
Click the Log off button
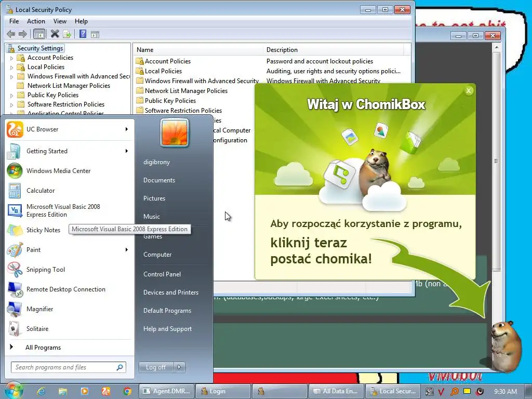point(156,367)
